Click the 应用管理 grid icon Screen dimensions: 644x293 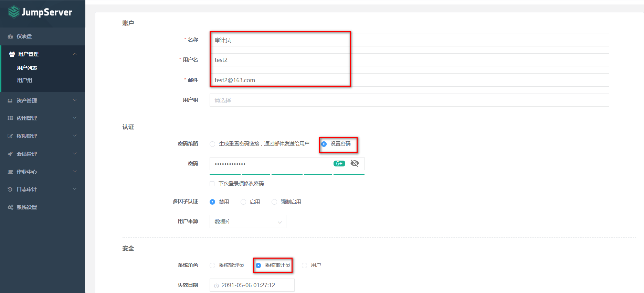10,118
